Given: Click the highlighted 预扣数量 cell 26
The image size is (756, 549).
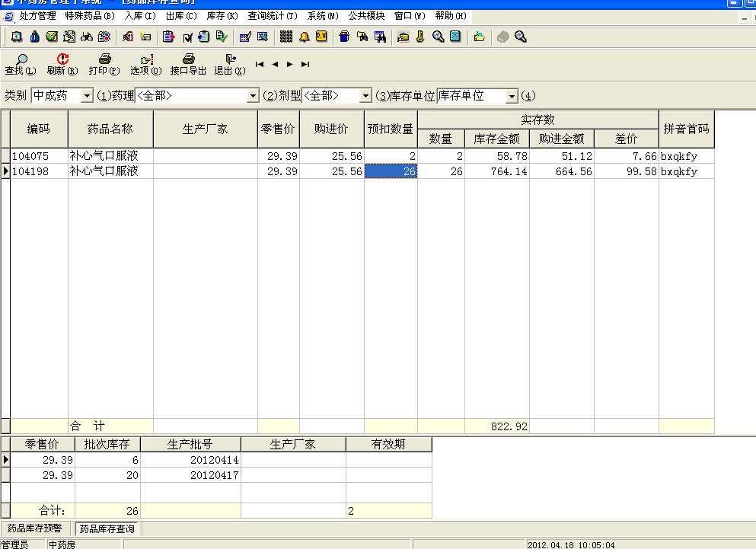Looking at the screenshot, I should coord(391,171).
